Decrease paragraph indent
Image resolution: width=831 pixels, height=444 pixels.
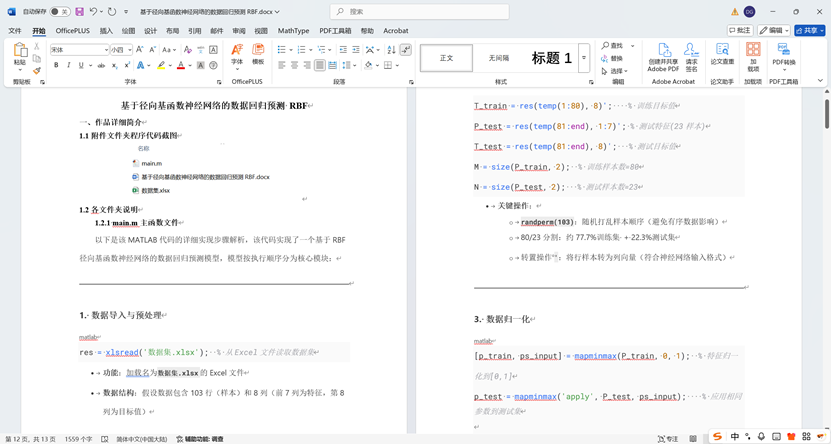[343, 50]
